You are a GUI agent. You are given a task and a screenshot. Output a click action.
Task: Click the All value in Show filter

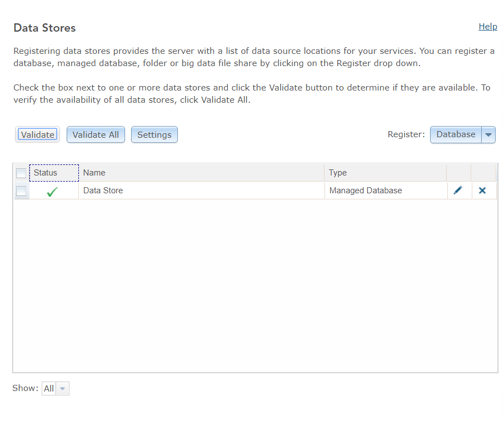tap(49, 389)
